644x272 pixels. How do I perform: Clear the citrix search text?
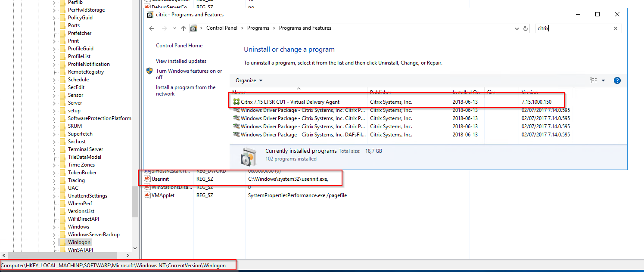coord(616,28)
